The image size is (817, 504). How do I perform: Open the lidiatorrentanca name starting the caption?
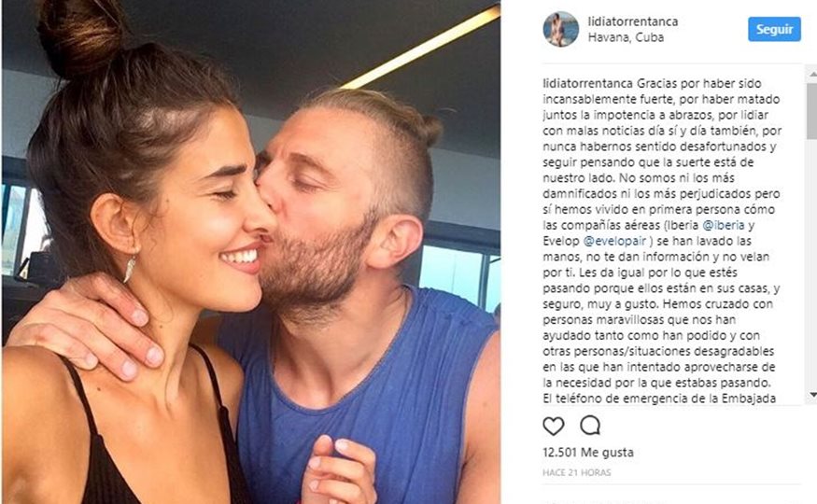point(587,84)
